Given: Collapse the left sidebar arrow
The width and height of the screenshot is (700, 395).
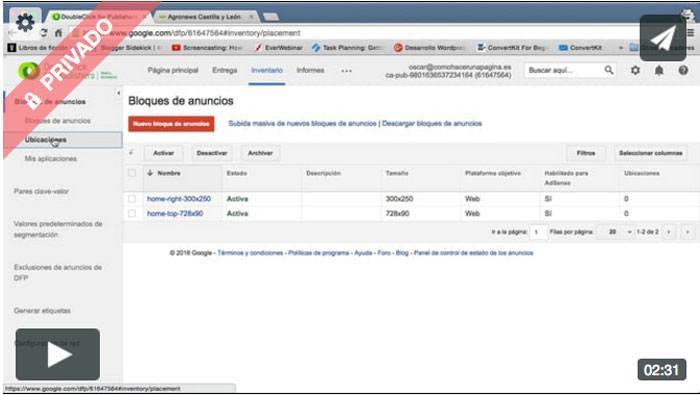Looking at the screenshot, I should [x=118, y=93].
